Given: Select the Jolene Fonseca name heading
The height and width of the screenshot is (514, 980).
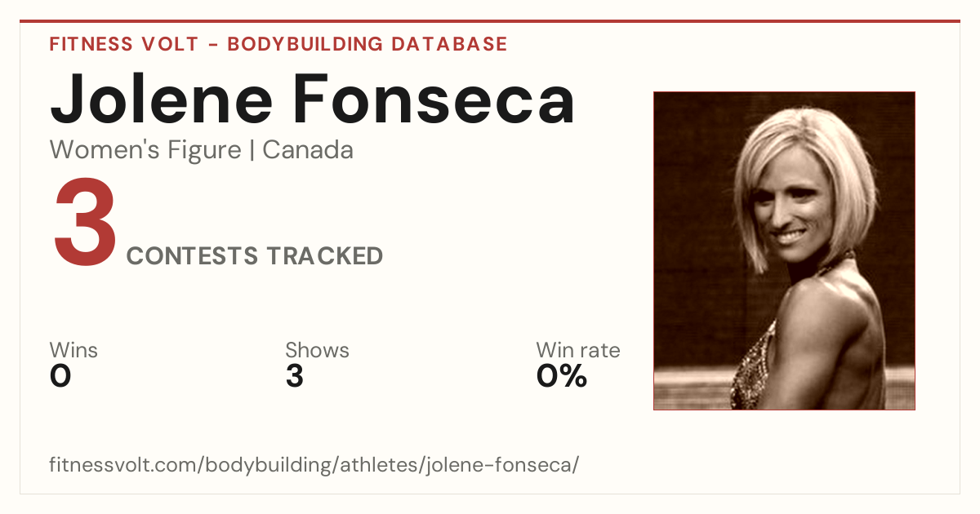Looking at the screenshot, I should click(x=313, y=98).
